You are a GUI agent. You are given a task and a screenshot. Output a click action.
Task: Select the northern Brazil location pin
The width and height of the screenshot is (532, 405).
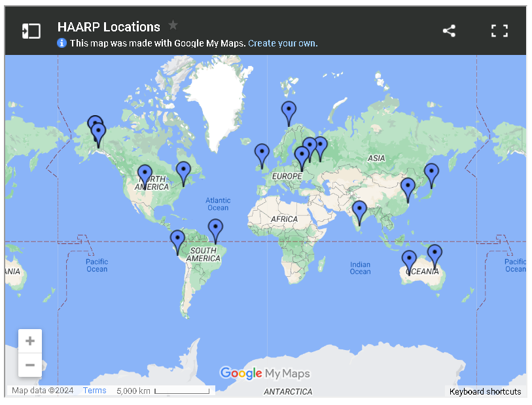point(215,229)
